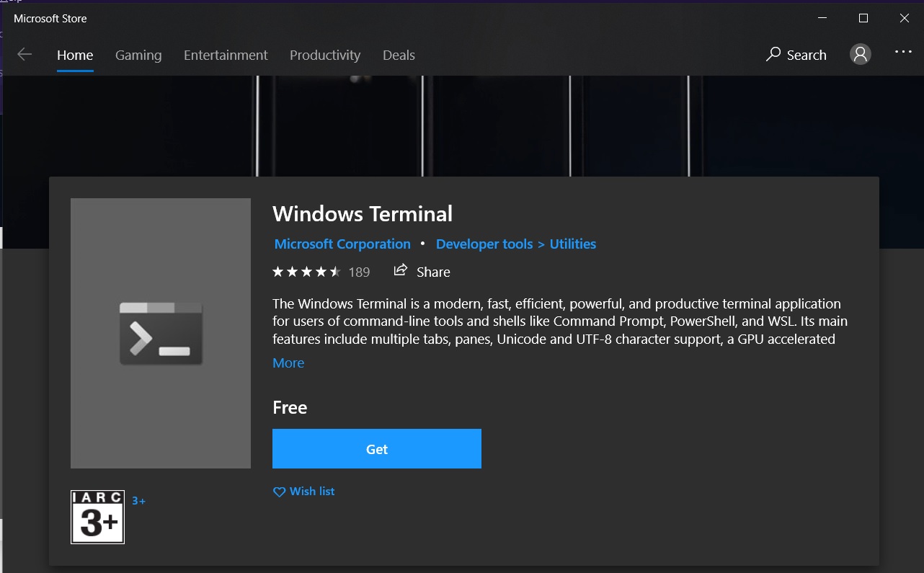Viewport: 924px width, 573px height.
Task: Open the Productivity tab
Action: point(325,55)
